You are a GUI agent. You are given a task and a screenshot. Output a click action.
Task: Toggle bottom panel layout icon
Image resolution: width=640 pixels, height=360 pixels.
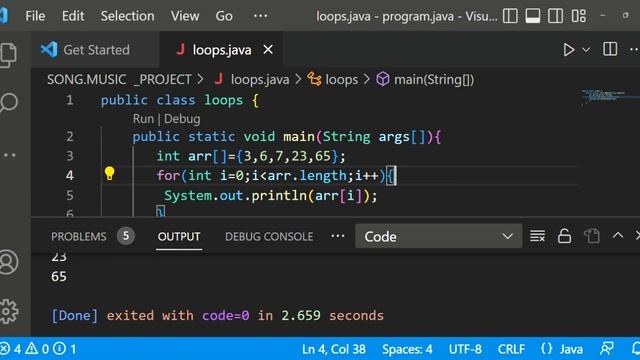533,16
